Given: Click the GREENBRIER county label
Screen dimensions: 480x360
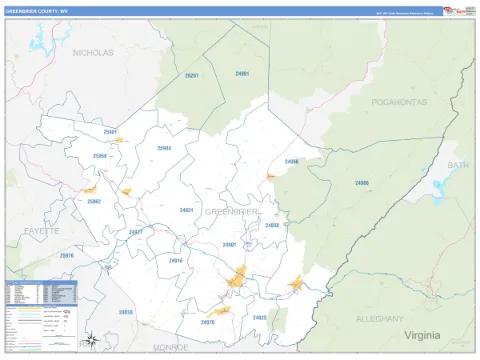Looking at the screenshot, I should click(231, 212).
